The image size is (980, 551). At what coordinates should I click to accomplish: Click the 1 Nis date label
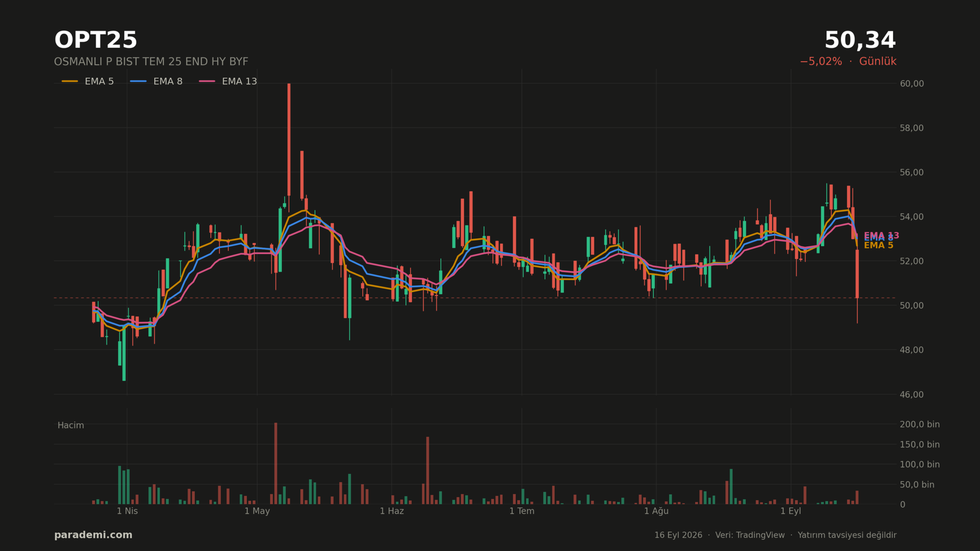pyautogui.click(x=127, y=511)
